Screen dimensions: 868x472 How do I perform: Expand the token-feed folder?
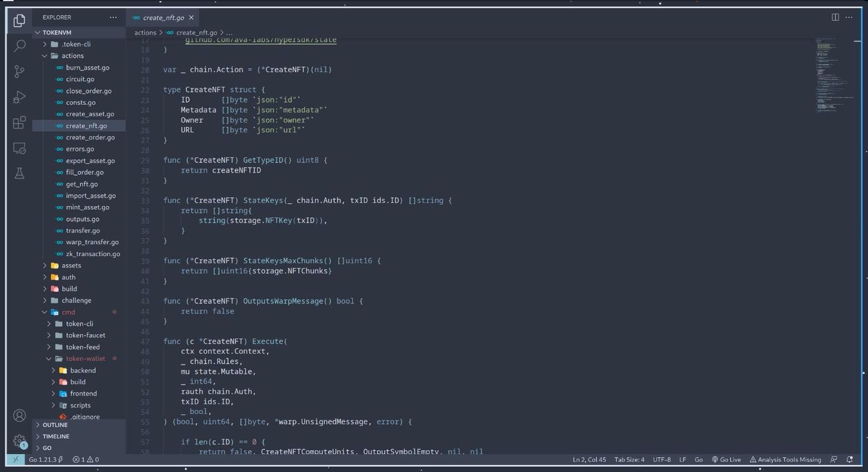coord(79,347)
